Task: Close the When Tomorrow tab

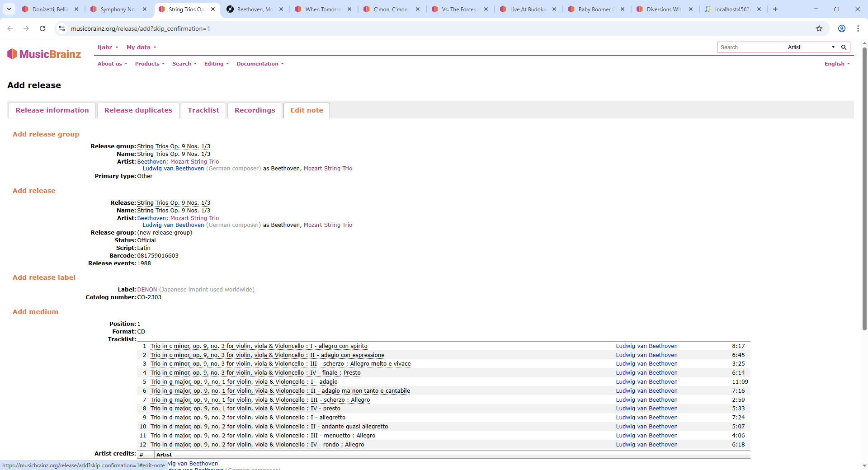Action: tap(349, 9)
